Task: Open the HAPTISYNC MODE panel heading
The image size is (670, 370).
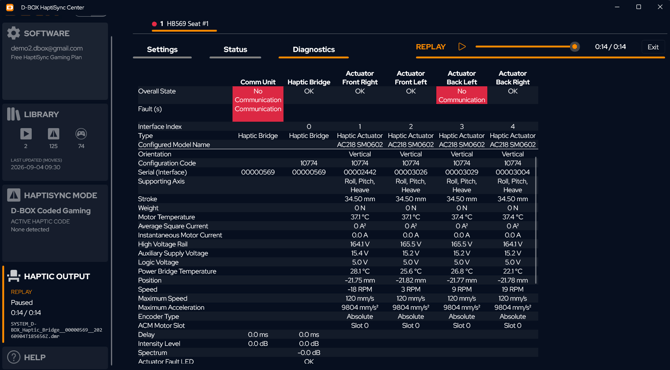Action: (x=60, y=196)
